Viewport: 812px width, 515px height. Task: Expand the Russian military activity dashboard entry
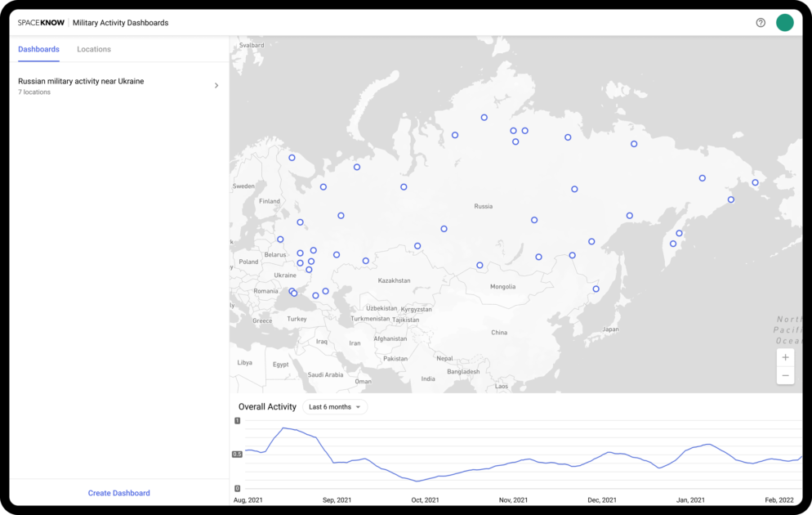pyautogui.click(x=216, y=85)
